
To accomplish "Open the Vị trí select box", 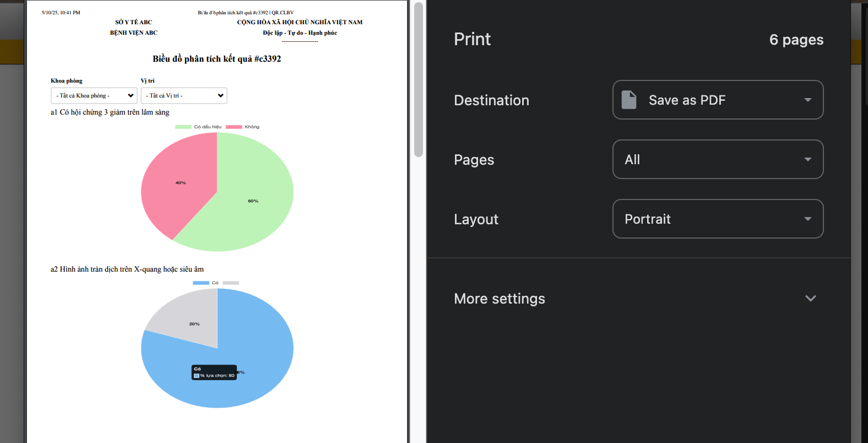I will pos(184,95).
